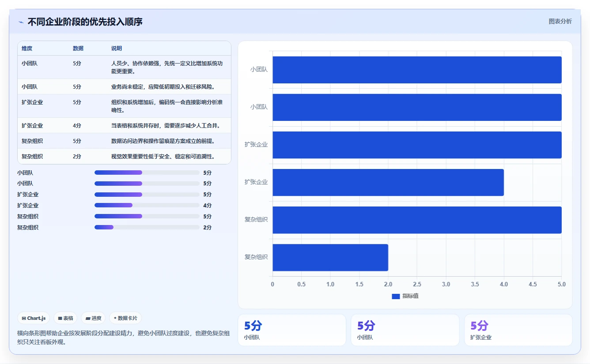Click the 数据卡片 tag chip
The width and height of the screenshot is (590, 364).
pyautogui.click(x=125, y=318)
